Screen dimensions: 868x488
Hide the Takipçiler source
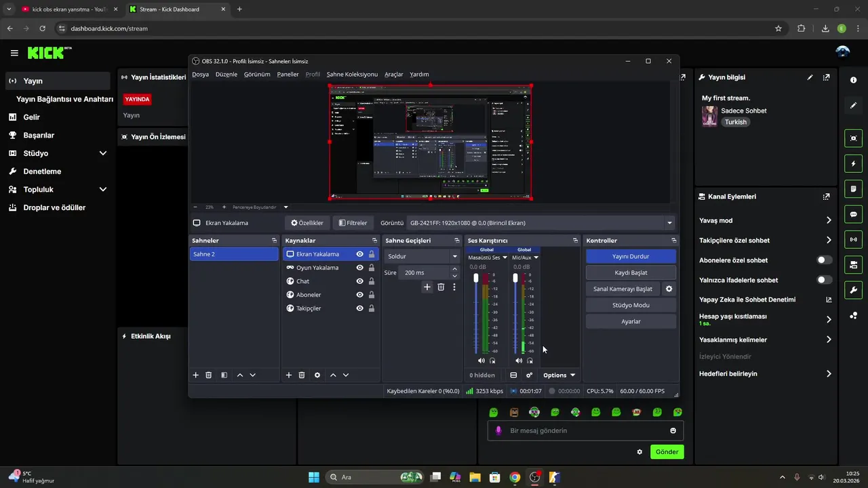360,308
